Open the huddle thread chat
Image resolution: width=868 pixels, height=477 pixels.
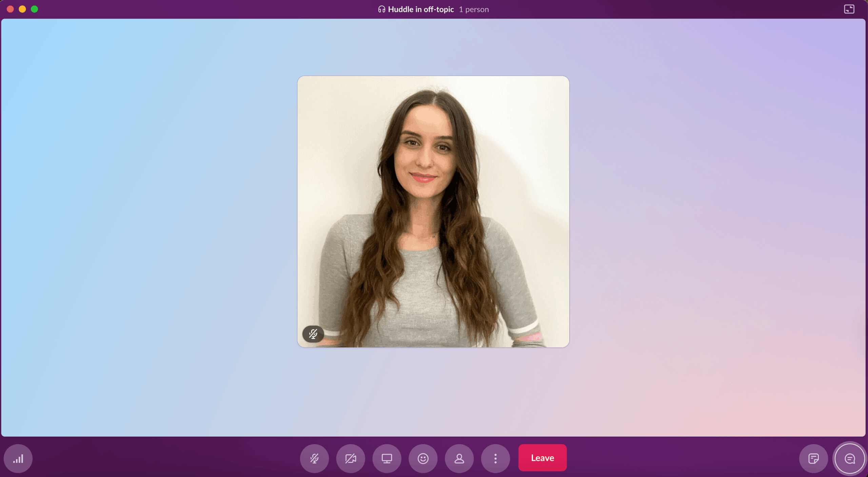click(849, 459)
